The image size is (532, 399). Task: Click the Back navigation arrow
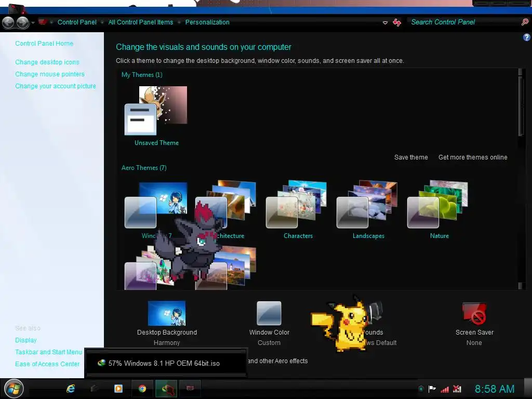point(8,23)
